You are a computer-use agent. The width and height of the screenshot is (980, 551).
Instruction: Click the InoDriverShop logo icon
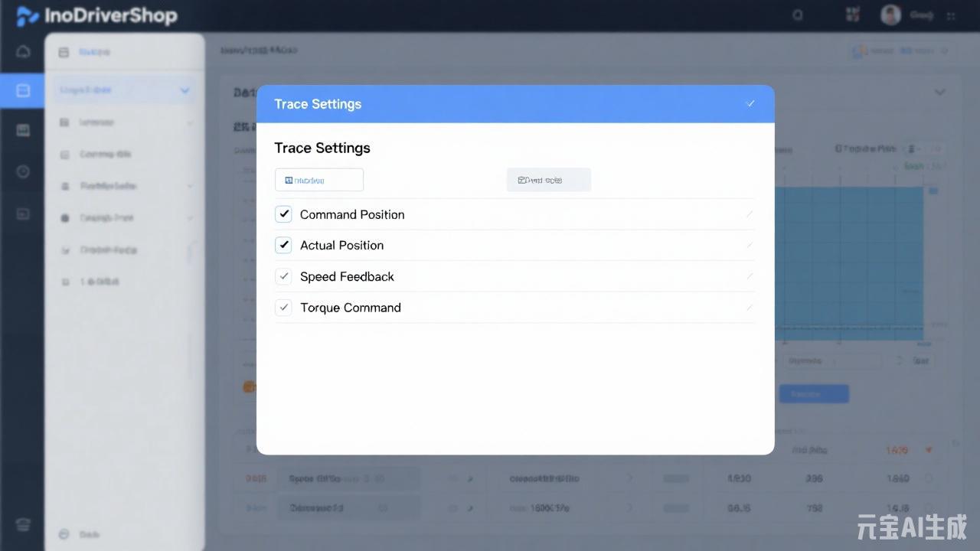click(28, 16)
